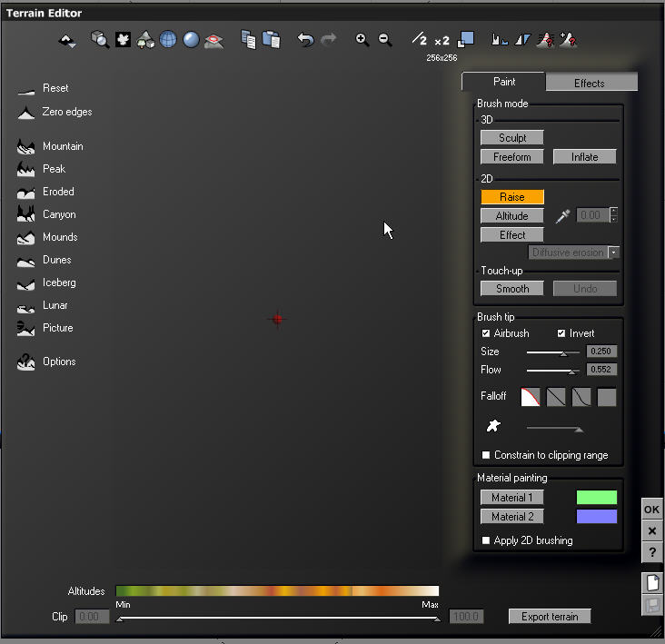Click the pin icon under Falloff

(493, 425)
